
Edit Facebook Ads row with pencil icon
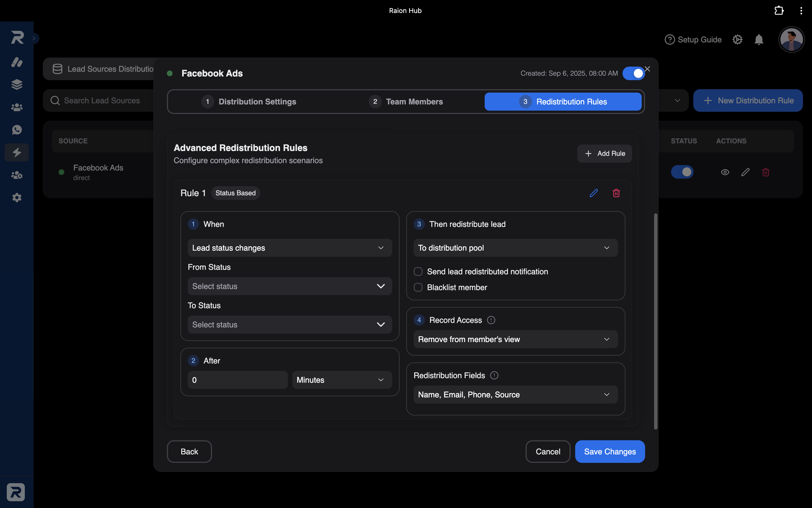[745, 172]
